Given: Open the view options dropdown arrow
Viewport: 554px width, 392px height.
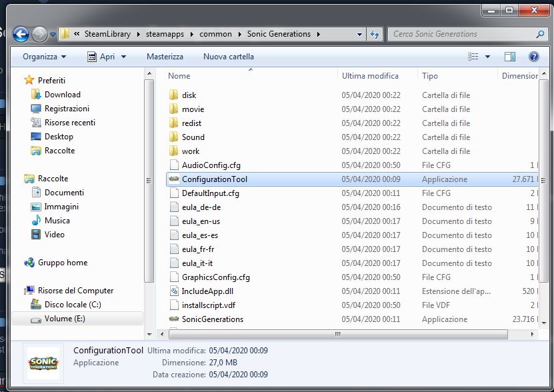Looking at the screenshot, I should pos(488,57).
